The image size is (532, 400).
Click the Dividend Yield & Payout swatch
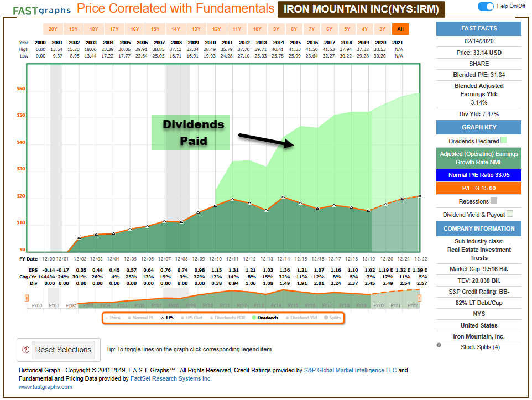click(510, 214)
